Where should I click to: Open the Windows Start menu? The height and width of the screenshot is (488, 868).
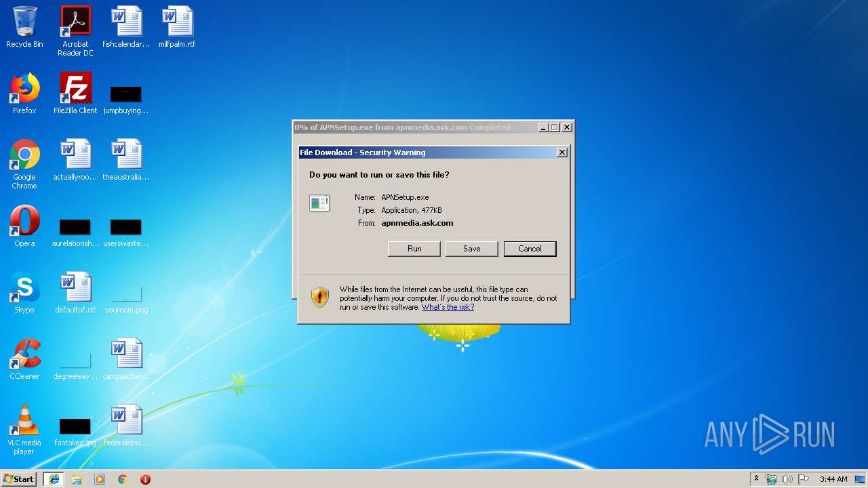(x=18, y=479)
